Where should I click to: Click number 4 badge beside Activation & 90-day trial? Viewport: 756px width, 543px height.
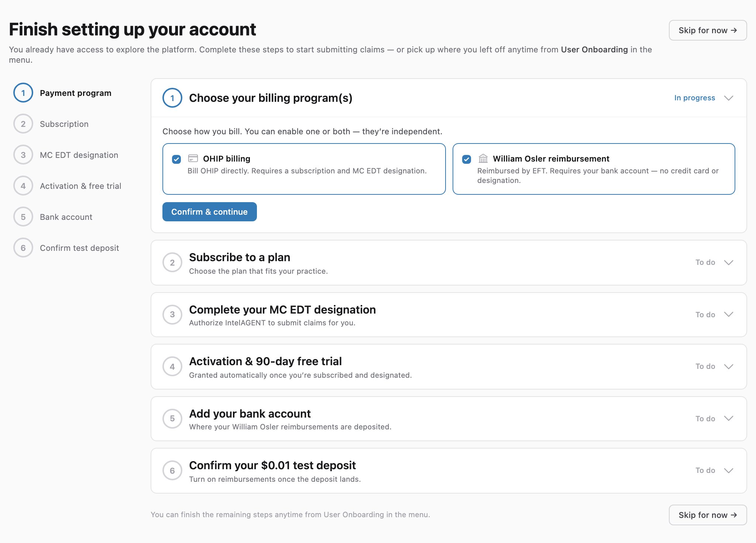coord(172,367)
